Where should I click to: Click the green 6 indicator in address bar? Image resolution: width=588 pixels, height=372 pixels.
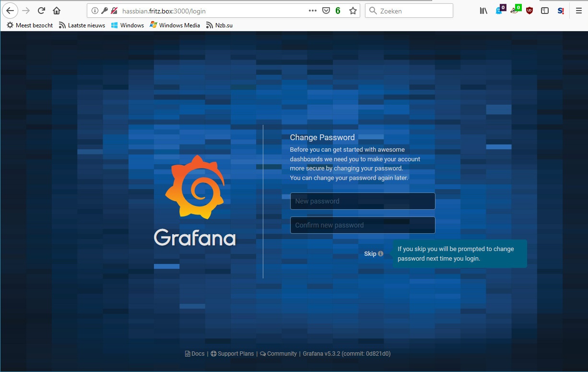338,11
